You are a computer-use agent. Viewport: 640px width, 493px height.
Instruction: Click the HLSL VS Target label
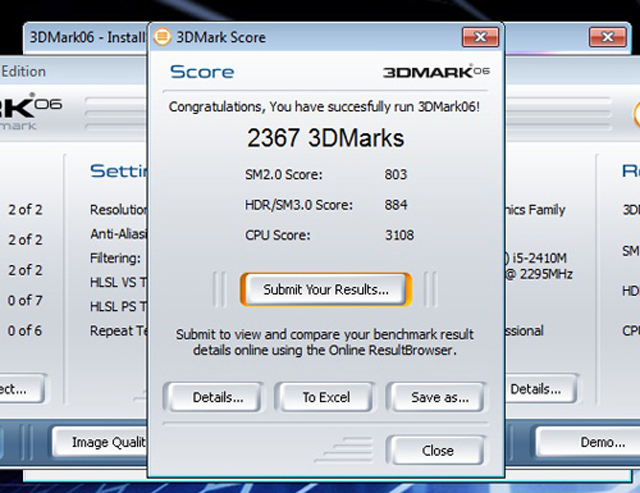point(118,282)
